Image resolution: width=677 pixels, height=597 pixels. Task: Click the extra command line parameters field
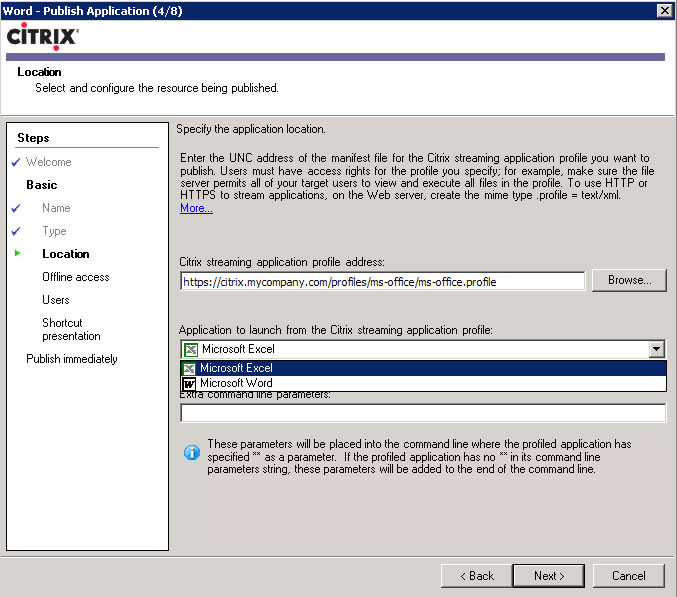tap(423, 413)
